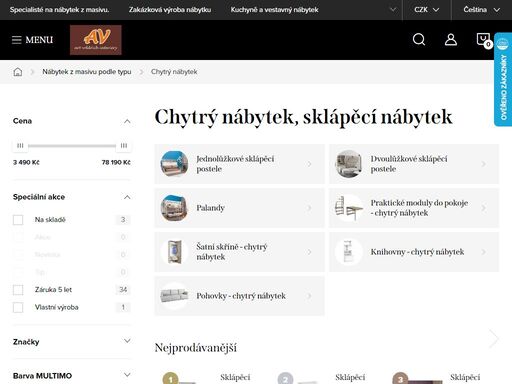Image resolution: width=512 pixels, height=384 pixels.
Task: Click Chytrý nábytek breadcrumb
Action: (174, 72)
